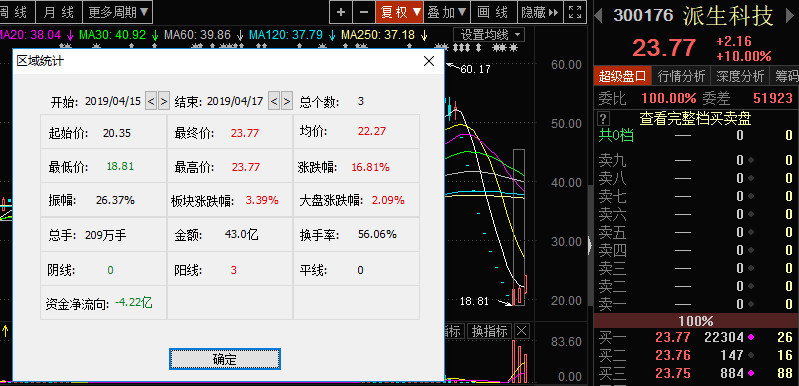Click 起始价 value 20.35

click(117, 133)
